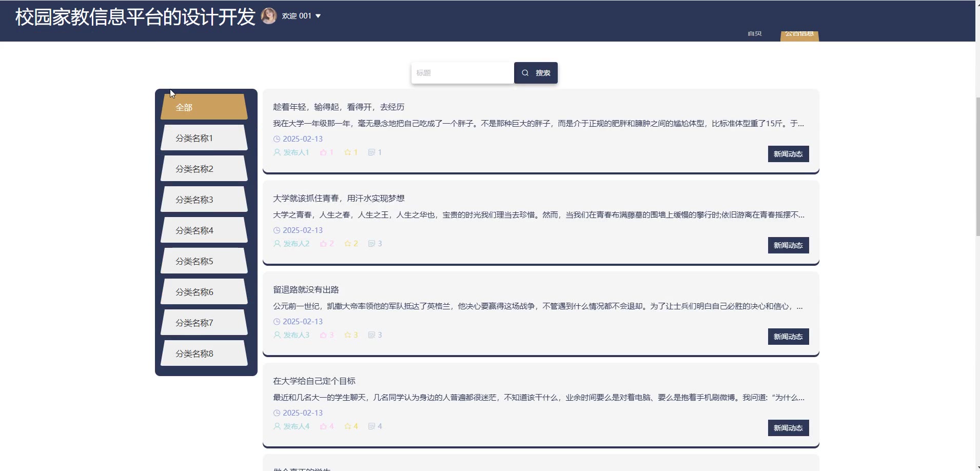Open article 留退路就没有出路
Image resolution: width=980 pixels, height=471 pixels.
[306, 289]
